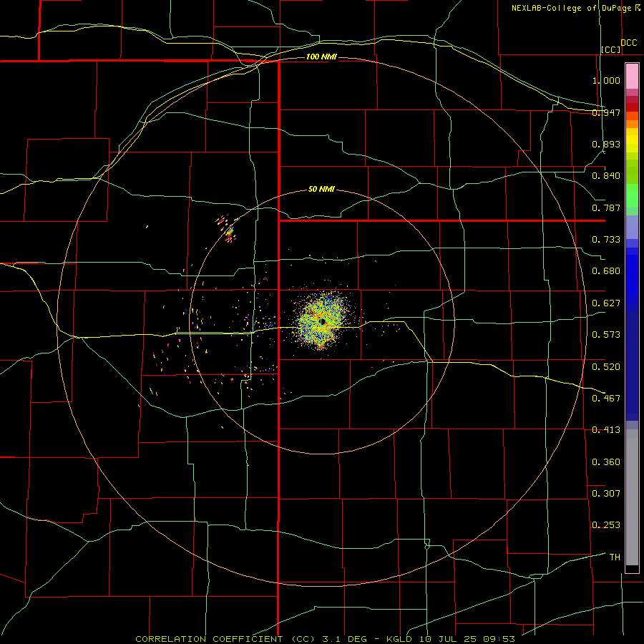Select the 0.467 scale value
This screenshot has width=644, height=644.
[606, 398]
